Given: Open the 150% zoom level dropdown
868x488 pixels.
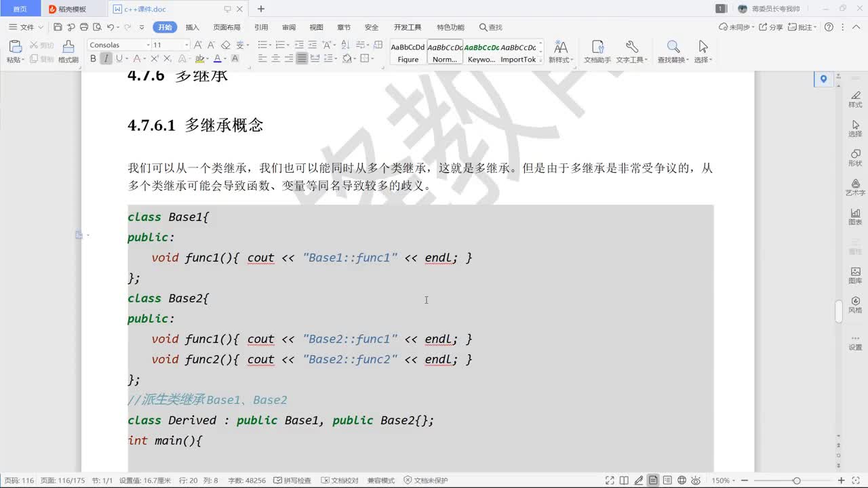Looking at the screenshot, I should pos(723,481).
